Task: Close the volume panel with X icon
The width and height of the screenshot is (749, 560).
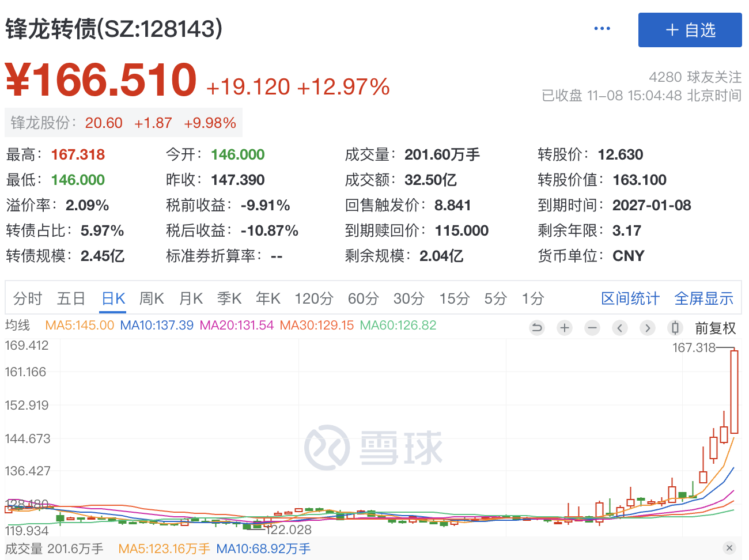Action: pyautogui.click(x=729, y=548)
